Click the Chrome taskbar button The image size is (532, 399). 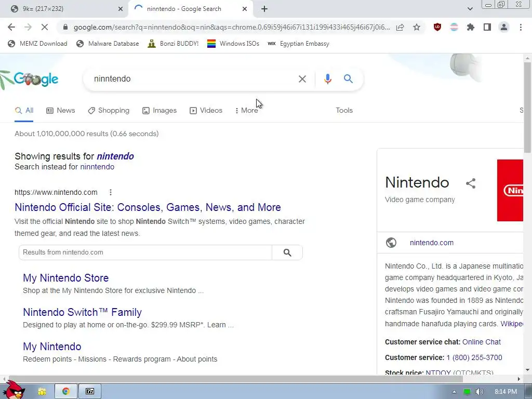(x=66, y=392)
